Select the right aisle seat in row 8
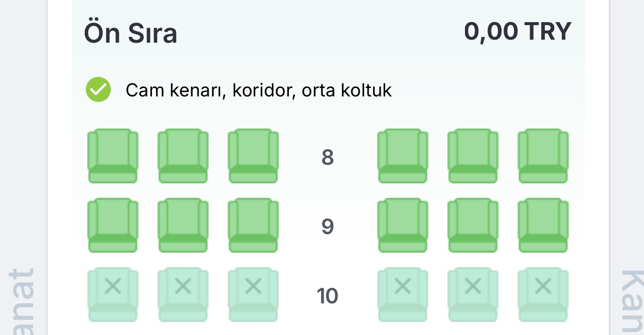This screenshot has height=335, width=644. click(402, 156)
